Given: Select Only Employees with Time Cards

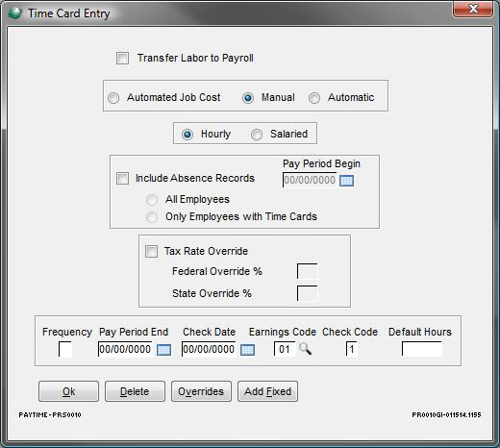Looking at the screenshot, I should [152, 217].
